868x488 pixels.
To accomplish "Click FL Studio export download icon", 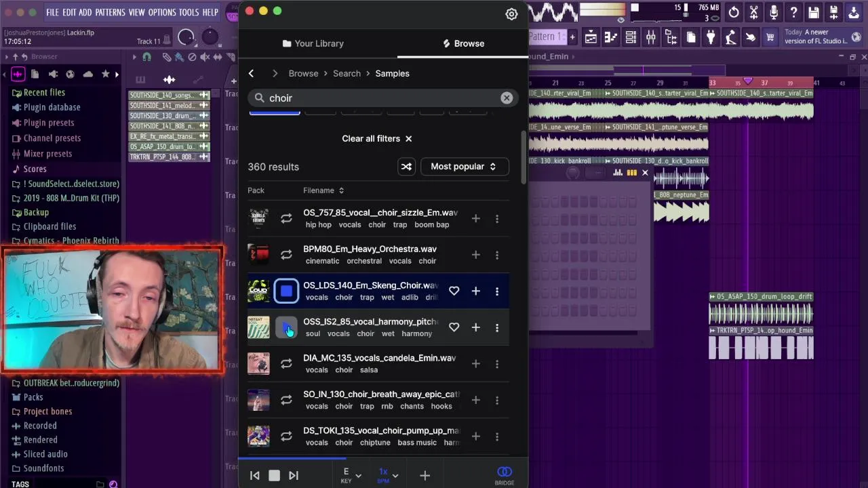I will [854, 12].
